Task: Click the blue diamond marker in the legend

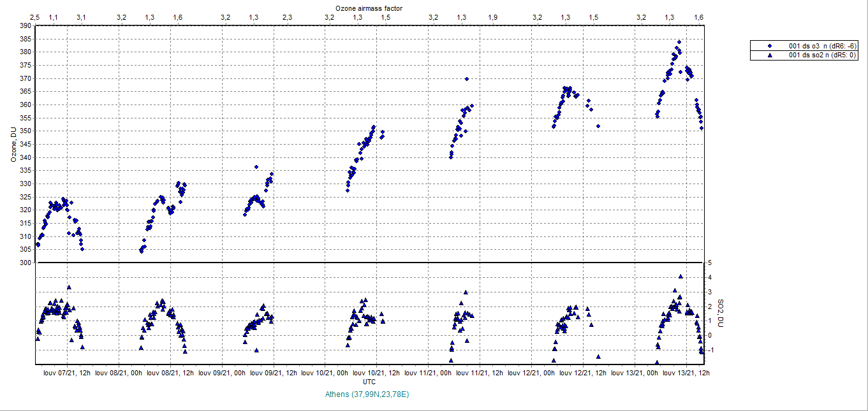Action: [x=770, y=46]
